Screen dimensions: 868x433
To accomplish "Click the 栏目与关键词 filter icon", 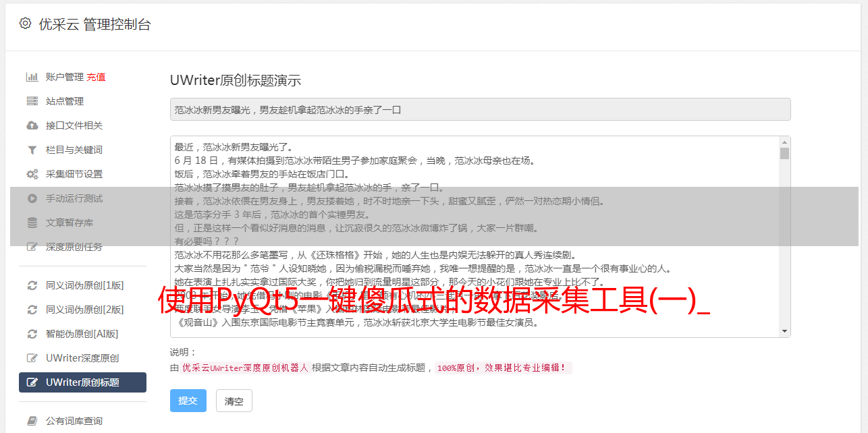I will click(x=32, y=150).
